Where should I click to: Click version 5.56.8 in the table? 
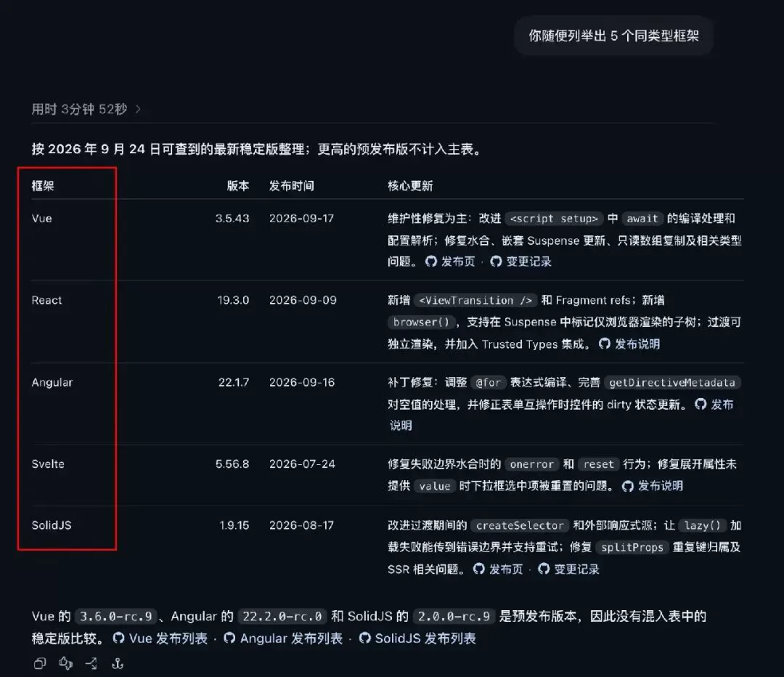tap(232, 464)
